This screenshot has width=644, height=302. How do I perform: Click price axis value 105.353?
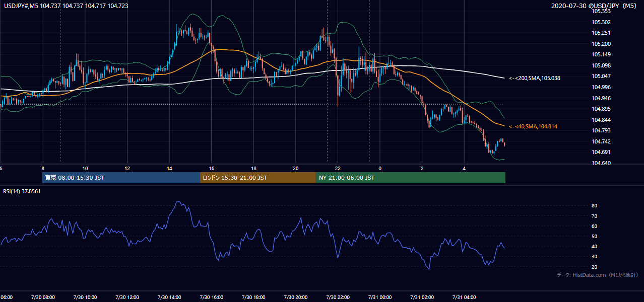602,11
